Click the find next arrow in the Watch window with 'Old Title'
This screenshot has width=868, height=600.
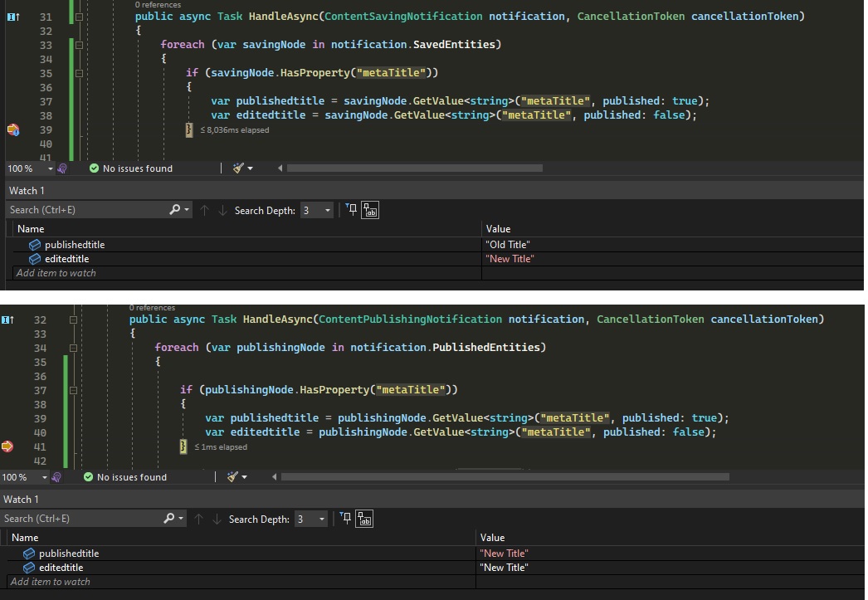click(x=222, y=210)
